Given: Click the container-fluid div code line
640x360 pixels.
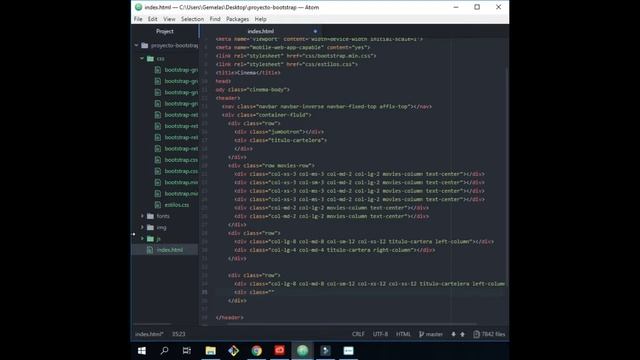Looking at the screenshot, I should point(267,115).
